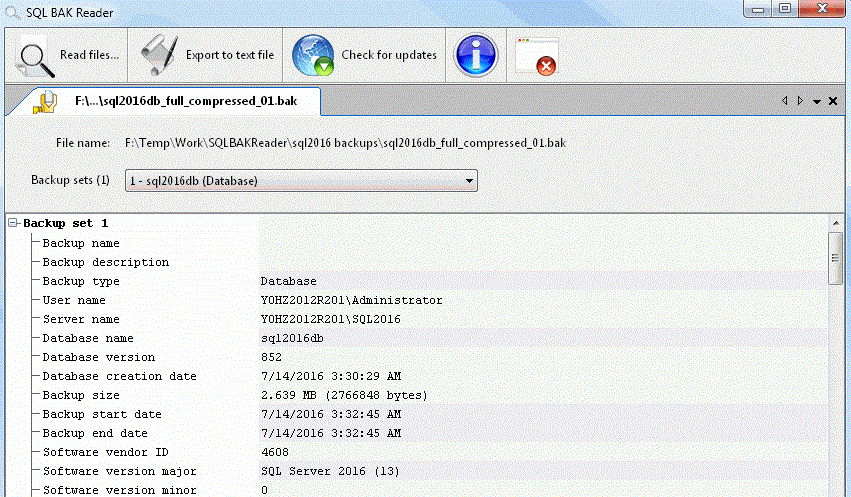The width and height of the screenshot is (851, 497).
Task: Click the Backup sets dropdown arrow
Action: 469,181
